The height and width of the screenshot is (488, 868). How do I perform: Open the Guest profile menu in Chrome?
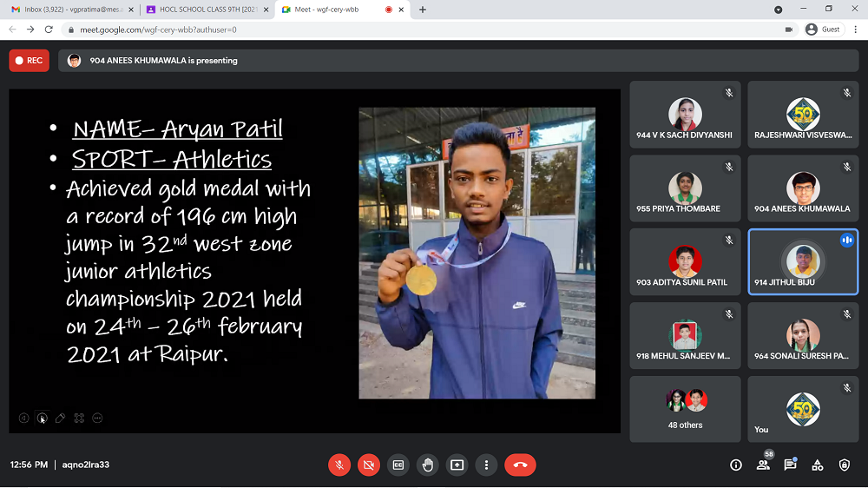point(823,29)
